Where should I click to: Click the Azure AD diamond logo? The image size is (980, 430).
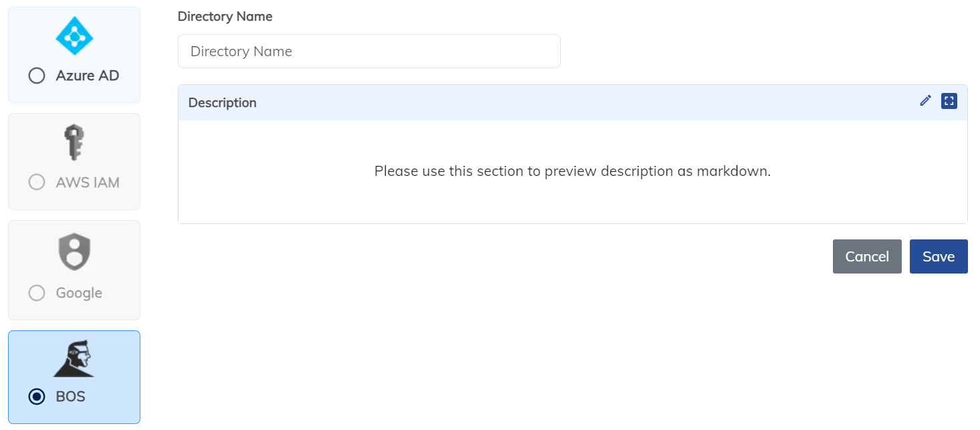pyautogui.click(x=74, y=36)
